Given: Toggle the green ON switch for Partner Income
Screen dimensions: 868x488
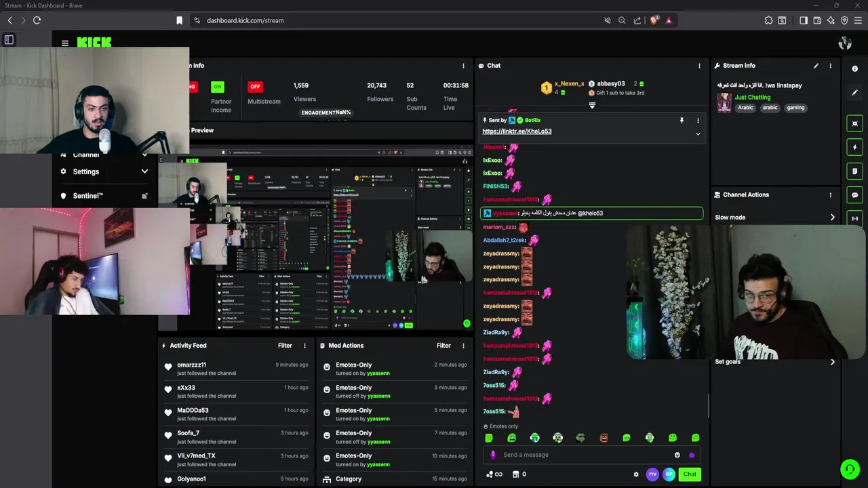Looking at the screenshot, I should point(217,87).
